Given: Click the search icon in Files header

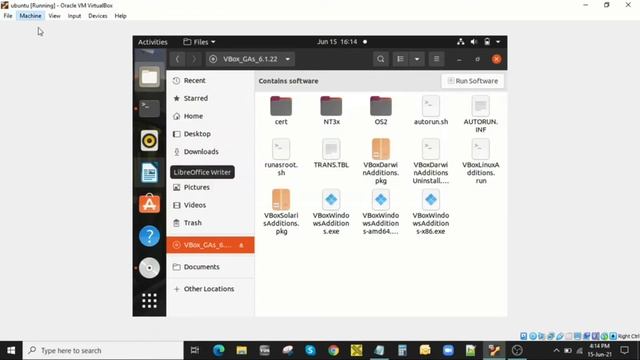Looking at the screenshot, I should tap(380, 59).
